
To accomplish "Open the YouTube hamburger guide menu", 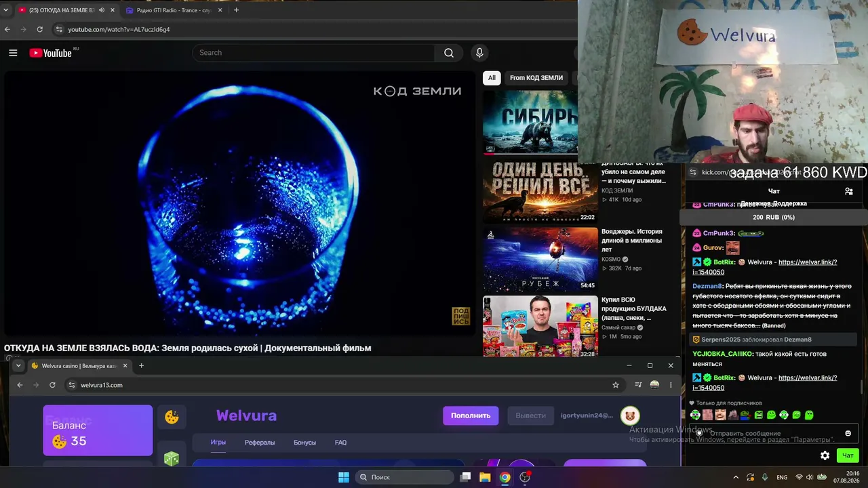I will click(13, 53).
